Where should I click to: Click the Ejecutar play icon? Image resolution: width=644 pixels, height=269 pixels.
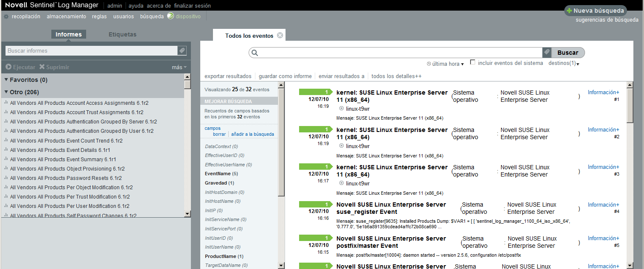[x=8, y=67]
